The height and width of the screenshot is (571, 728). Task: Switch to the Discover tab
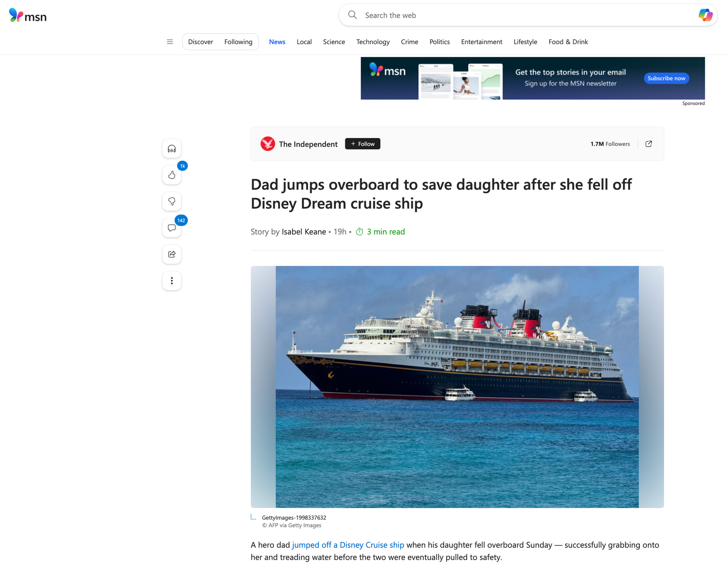[x=201, y=42]
